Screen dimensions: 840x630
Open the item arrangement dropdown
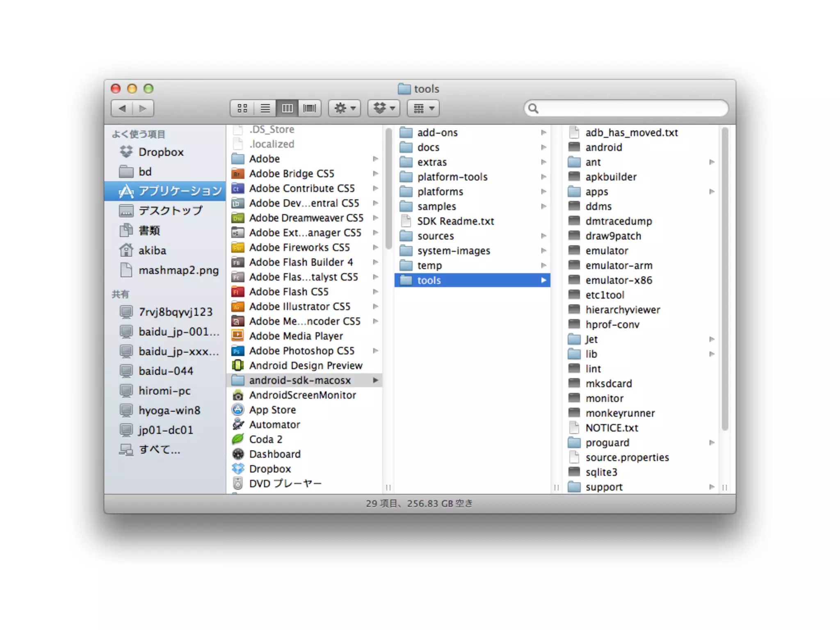coord(423,108)
